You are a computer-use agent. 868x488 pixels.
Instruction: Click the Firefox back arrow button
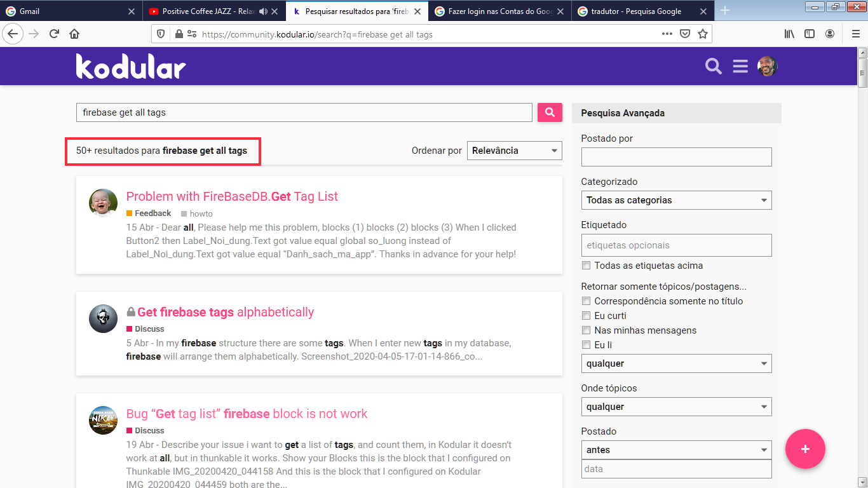point(13,34)
